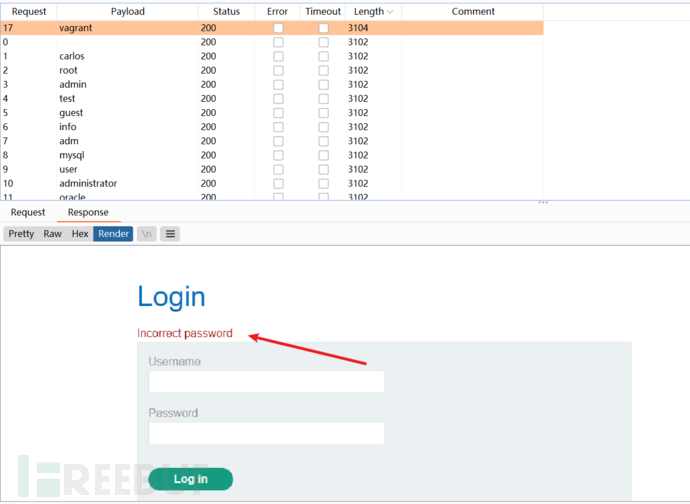
Task: Select the vagrant payload row
Action: [x=272, y=28]
